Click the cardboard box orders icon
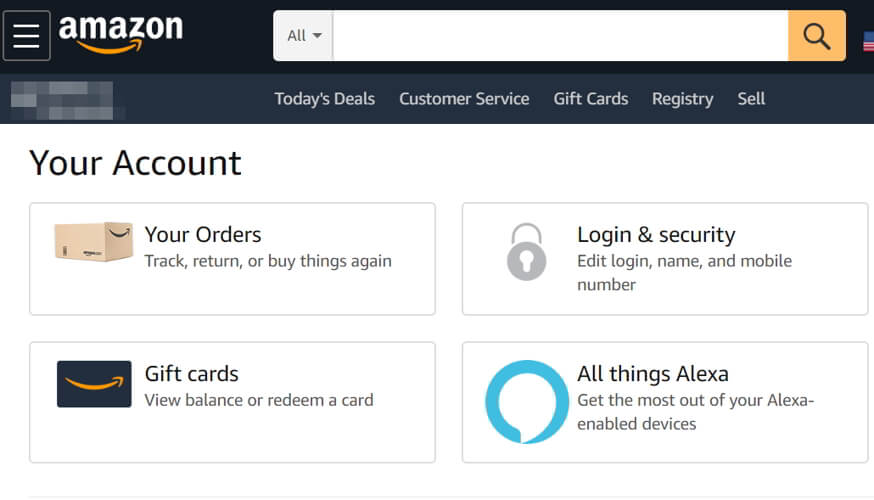Screen dimensions: 874x500 (94, 242)
